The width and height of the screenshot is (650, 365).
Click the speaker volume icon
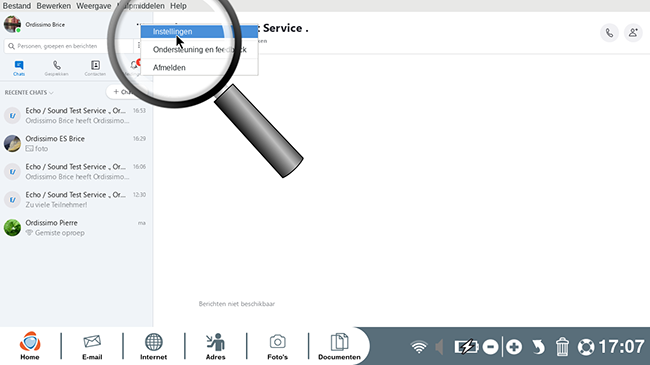click(x=439, y=347)
